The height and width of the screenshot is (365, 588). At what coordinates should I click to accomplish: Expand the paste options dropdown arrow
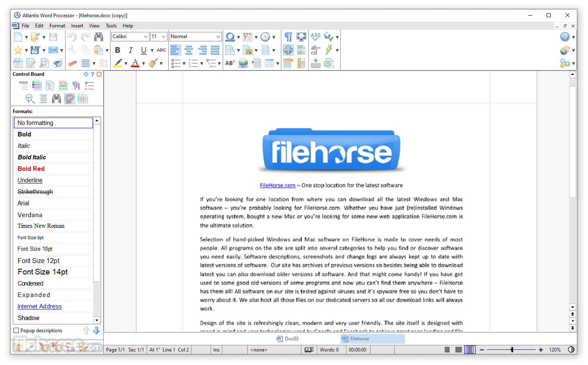107,50
